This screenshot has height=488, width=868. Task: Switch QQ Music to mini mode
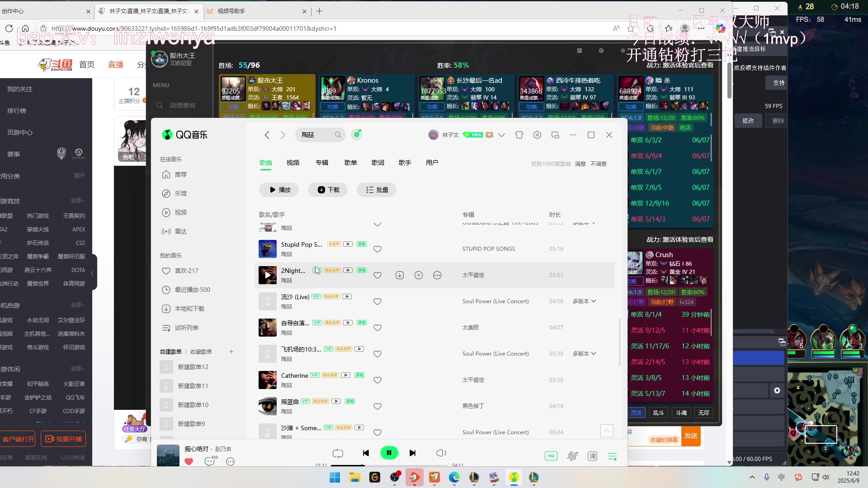tap(556, 135)
